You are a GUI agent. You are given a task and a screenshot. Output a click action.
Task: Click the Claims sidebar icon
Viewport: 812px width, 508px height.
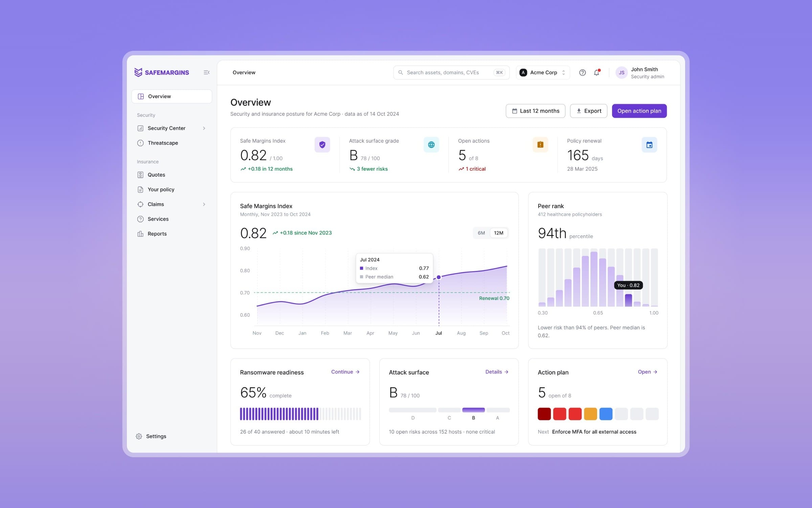140,204
